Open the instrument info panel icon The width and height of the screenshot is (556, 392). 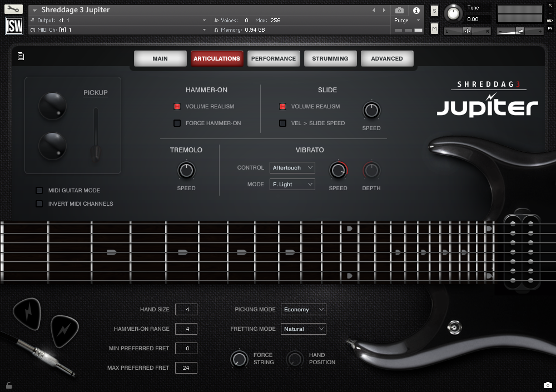(416, 11)
